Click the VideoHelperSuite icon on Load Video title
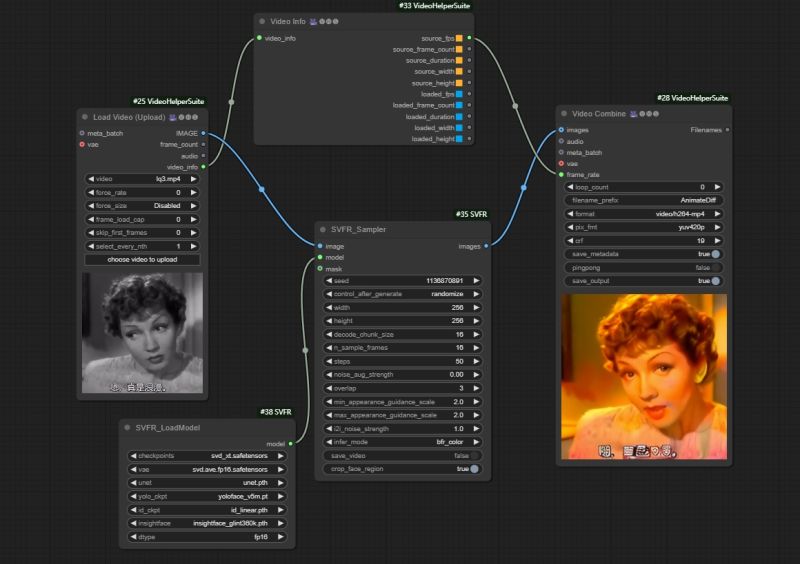This screenshot has height=564, width=800. pos(172,117)
